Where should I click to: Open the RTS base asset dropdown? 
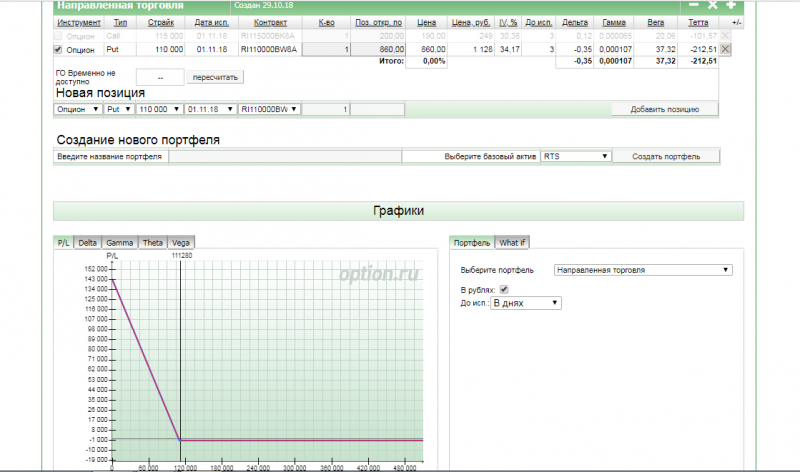[575, 157]
